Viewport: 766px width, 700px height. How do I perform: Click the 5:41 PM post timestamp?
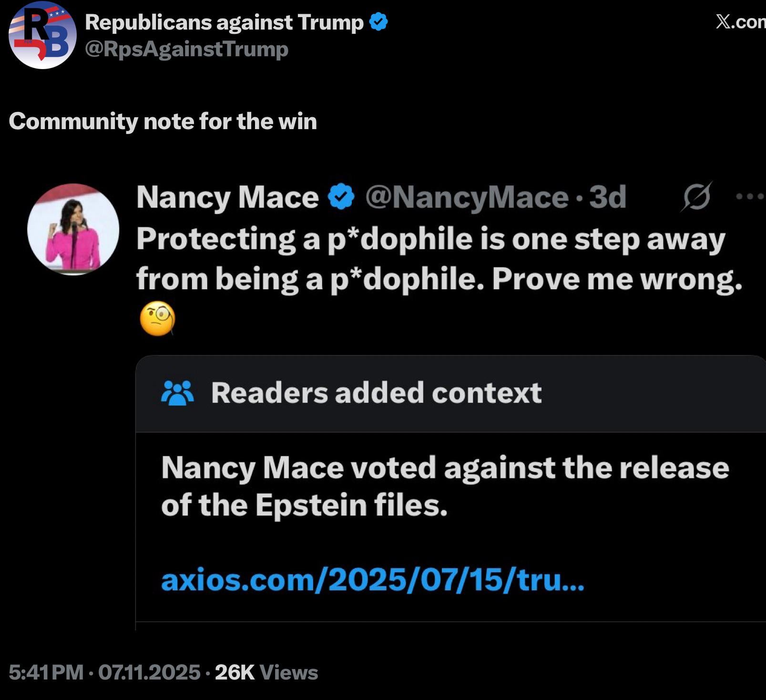[x=46, y=672]
